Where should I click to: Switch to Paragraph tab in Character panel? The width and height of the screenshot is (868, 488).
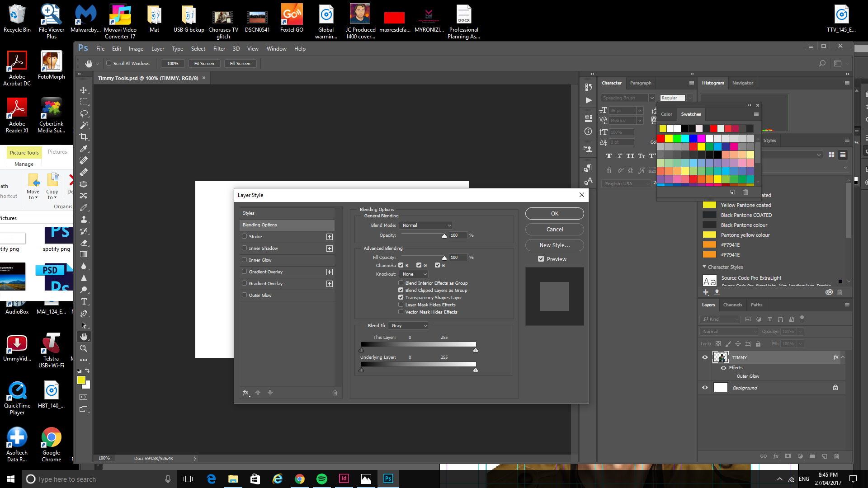(x=641, y=83)
